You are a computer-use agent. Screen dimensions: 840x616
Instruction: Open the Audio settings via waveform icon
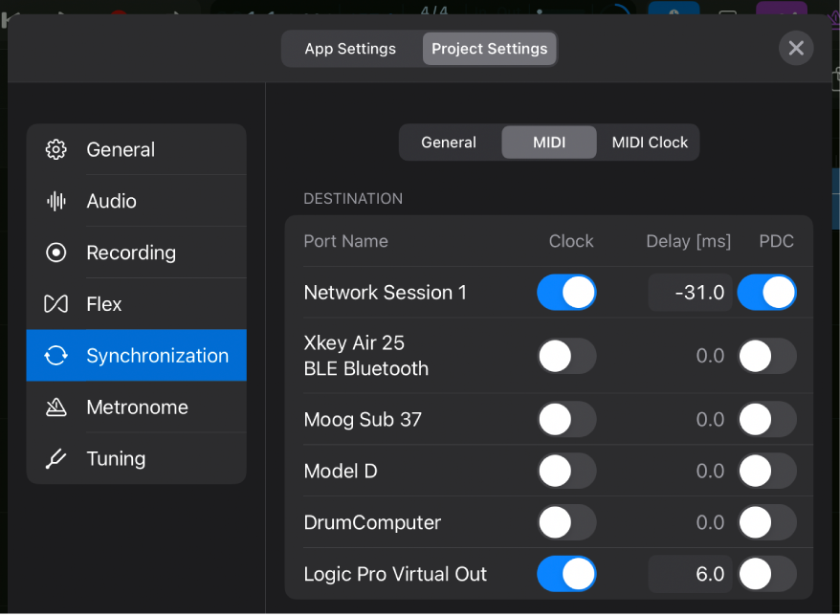[x=55, y=201]
